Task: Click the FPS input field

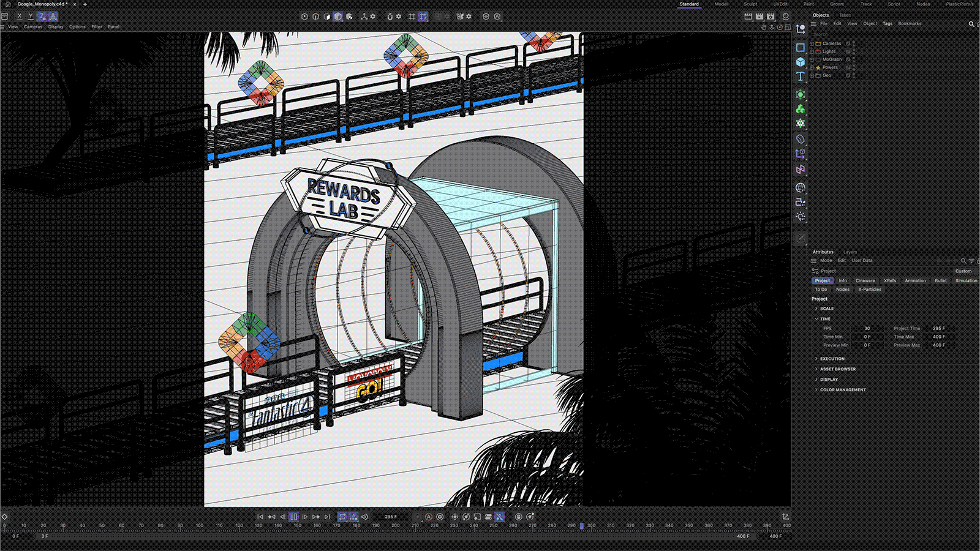Action: click(x=867, y=329)
